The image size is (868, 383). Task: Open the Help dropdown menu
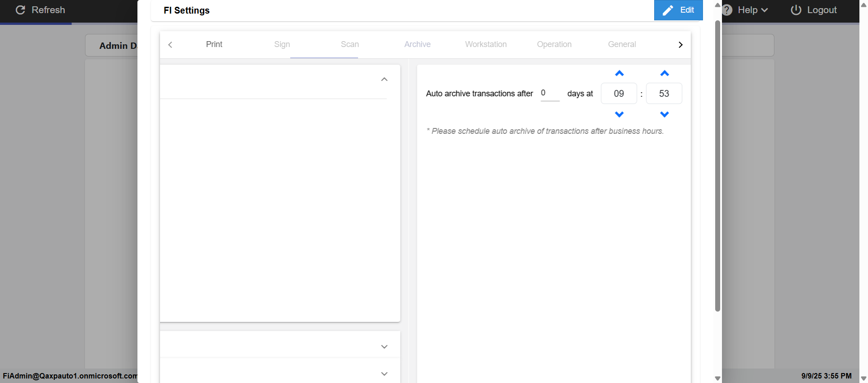(753, 10)
